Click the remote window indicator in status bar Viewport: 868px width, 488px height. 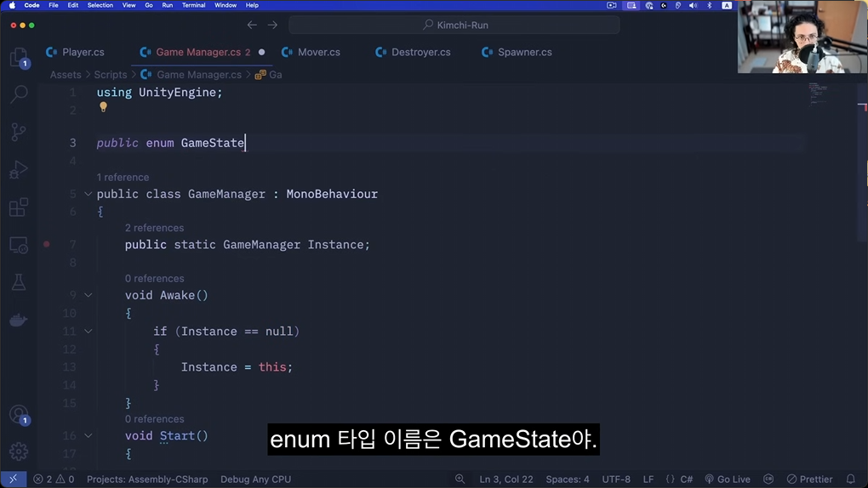(14, 479)
